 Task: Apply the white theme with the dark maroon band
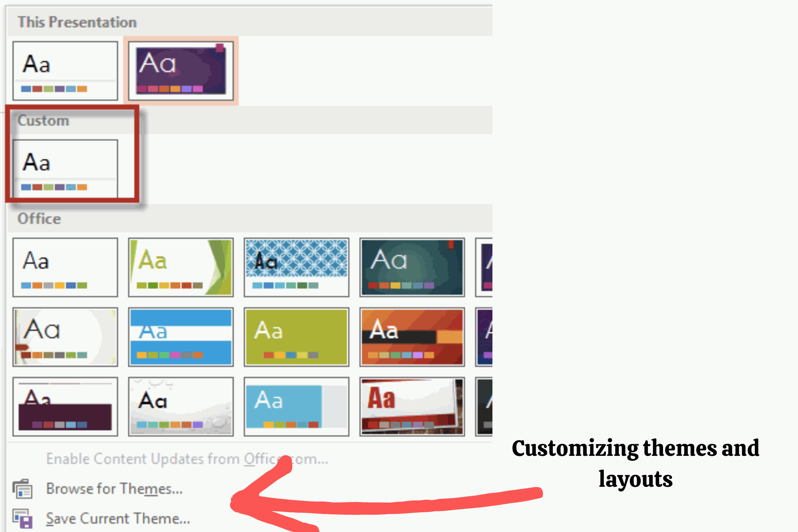point(65,406)
